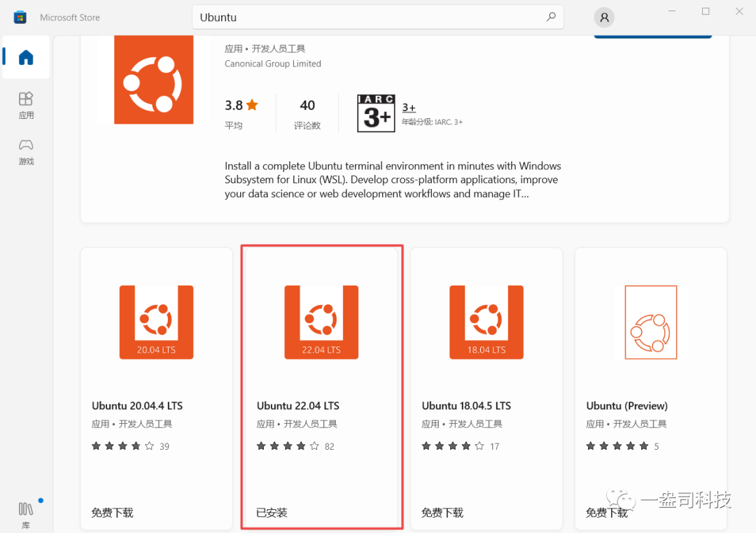756x533 pixels.
Task: Click the Ubuntu 22.04 star rating row
Action: point(295,446)
